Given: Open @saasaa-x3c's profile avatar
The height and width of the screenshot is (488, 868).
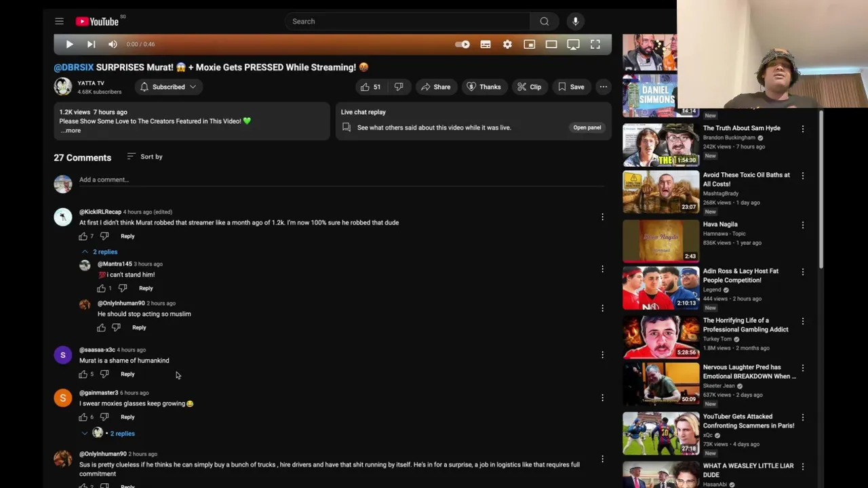Looking at the screenshot, I should click(x=63, y=354).
